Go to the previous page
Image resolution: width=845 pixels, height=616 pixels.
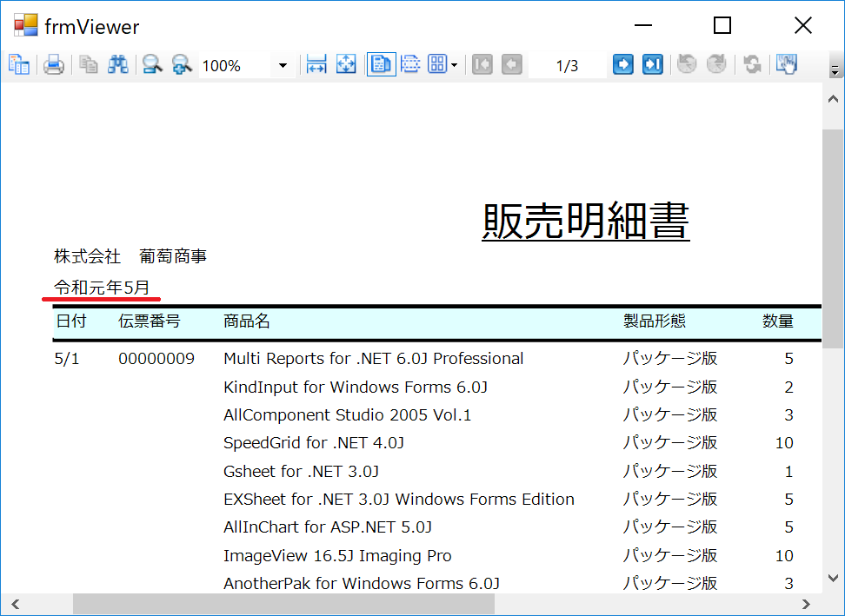(512, 65)
